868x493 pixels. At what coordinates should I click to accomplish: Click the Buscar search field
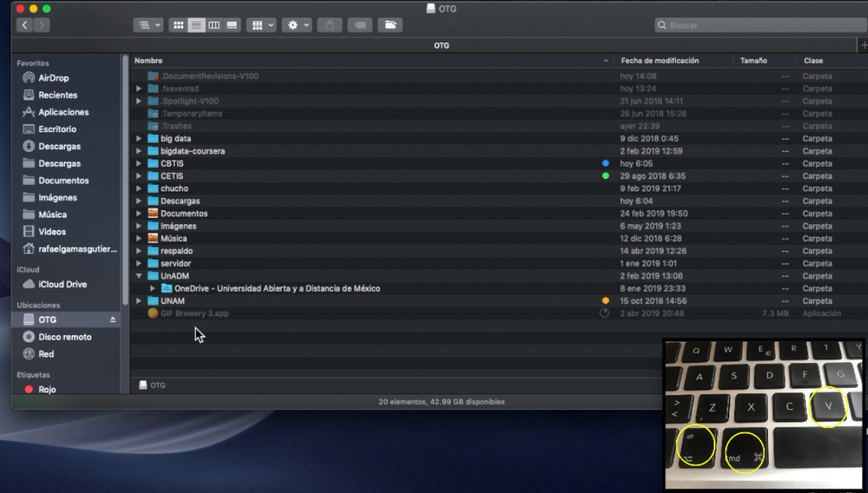coord(759,25)
